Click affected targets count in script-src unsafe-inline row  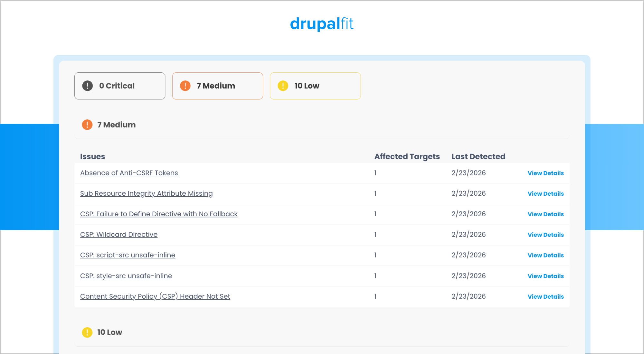(375, 256)
